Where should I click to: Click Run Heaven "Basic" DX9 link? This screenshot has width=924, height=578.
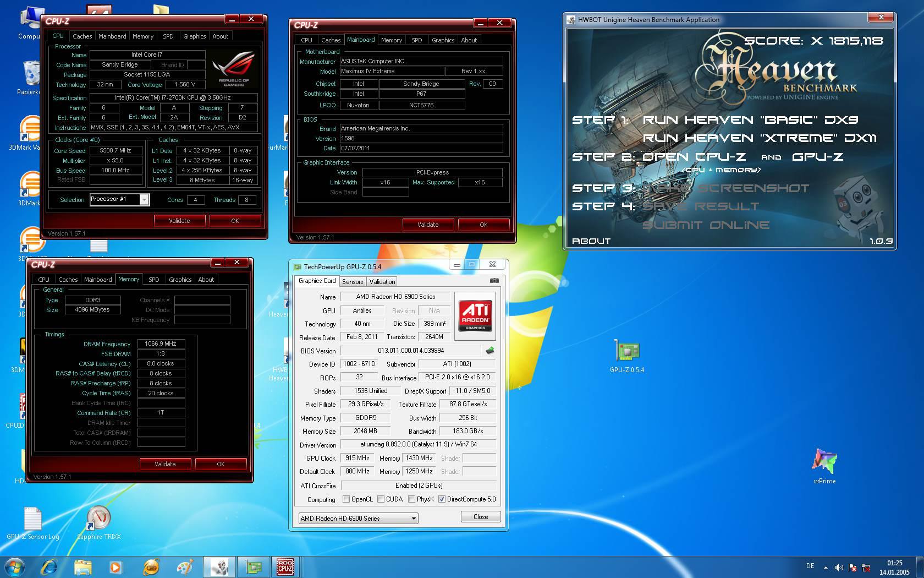pos(750,120)
